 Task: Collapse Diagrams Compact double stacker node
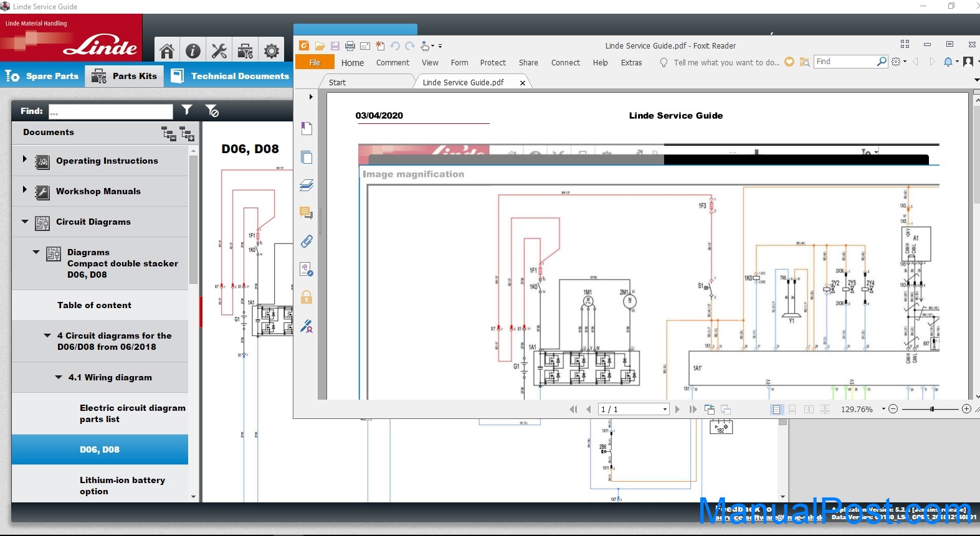36,252
